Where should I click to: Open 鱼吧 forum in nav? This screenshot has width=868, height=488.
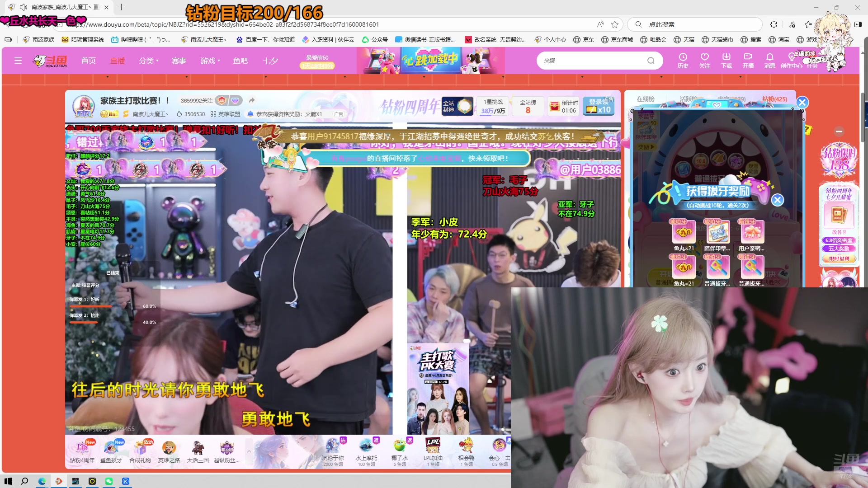click(x=241, y=61)
